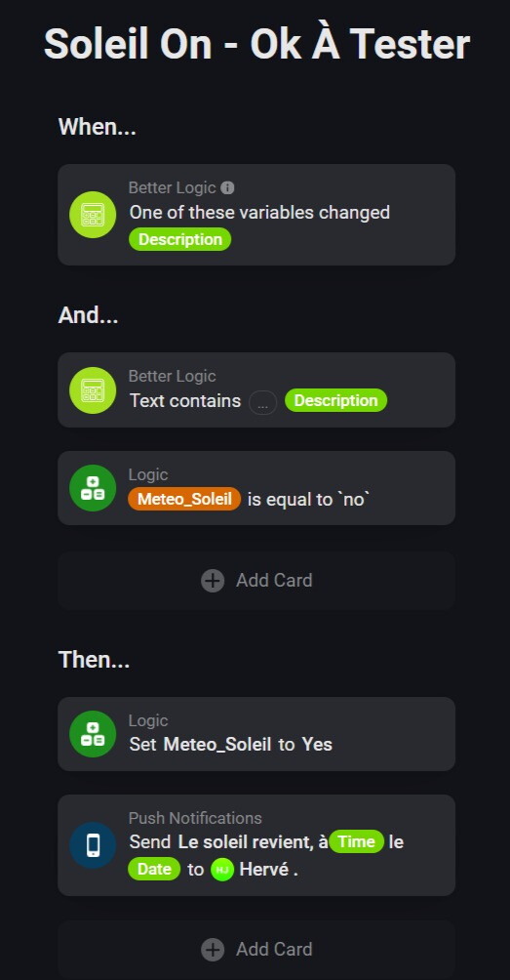
Task: Click the Logic icon on the Meteo_Soleil condition card
Action: pos(93,488)
